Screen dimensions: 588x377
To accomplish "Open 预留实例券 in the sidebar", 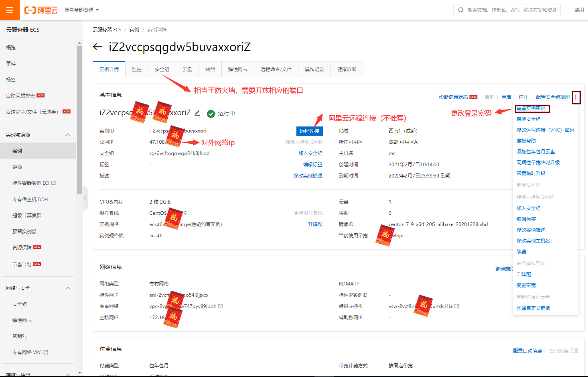I will tap(24, 231).
